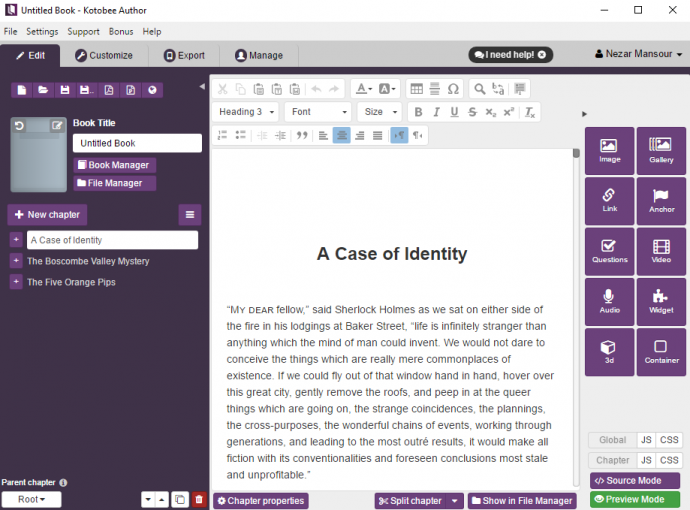Toggle bold formatting
The image size is (690, 510).
(419, 112)
